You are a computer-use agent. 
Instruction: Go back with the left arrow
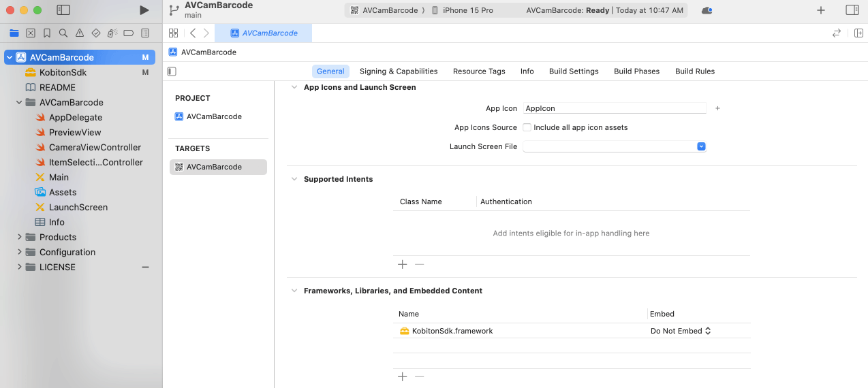(193, 33)
